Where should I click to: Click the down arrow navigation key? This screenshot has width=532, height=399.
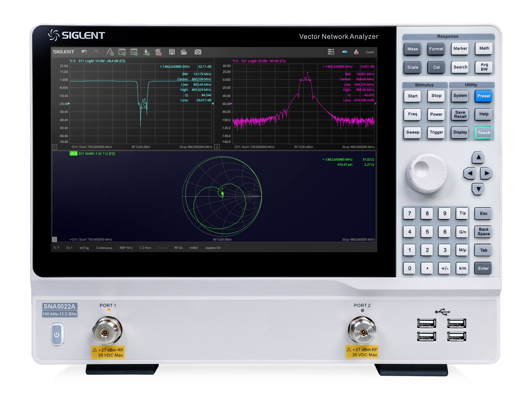[478, 189]
